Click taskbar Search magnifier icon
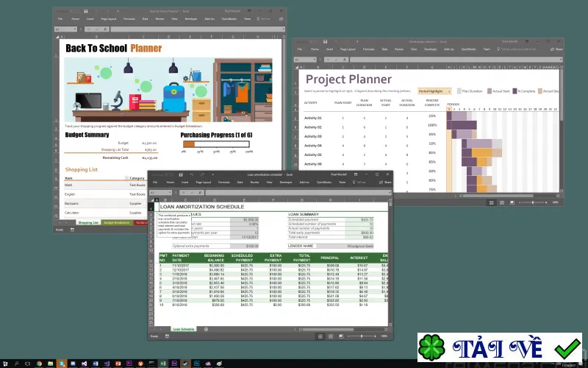This screenshot has width=588, height=368. [16, 364]
